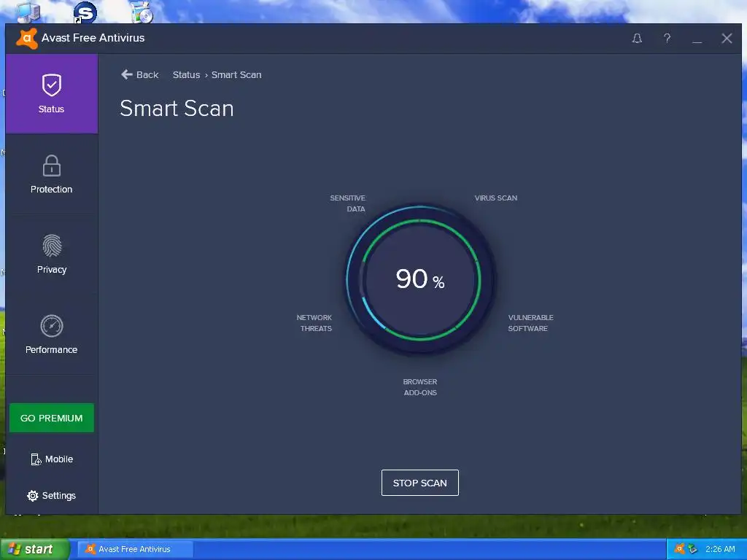
Task: Click the notifications bell icon
Action: click(637, 39)
